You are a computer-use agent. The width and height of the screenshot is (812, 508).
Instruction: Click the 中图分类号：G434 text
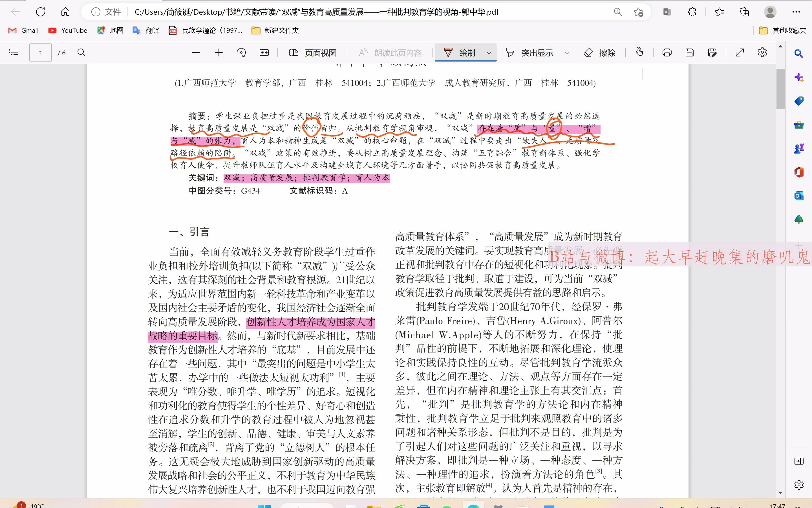click(224, 191)
